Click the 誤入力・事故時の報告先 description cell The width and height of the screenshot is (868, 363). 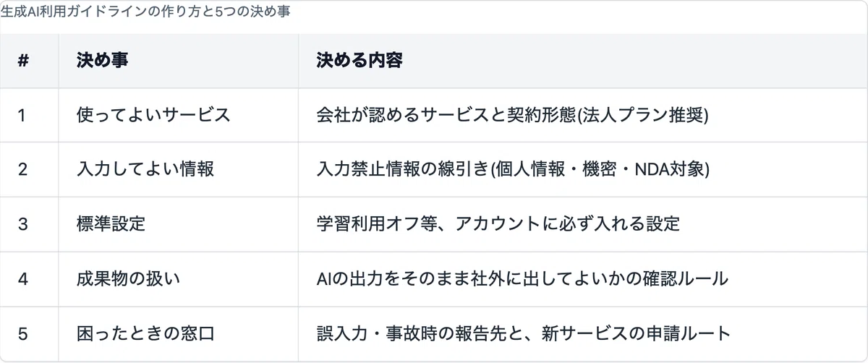pos(582,334)
